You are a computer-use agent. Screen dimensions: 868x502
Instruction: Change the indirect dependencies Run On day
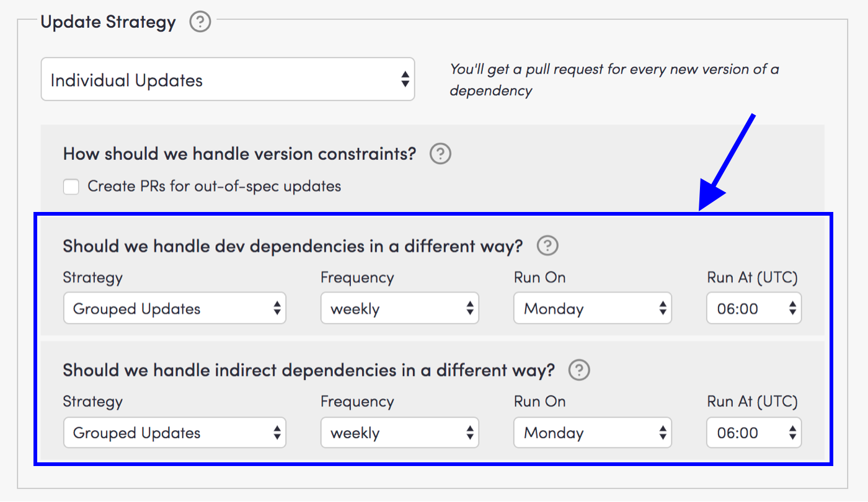592,433
